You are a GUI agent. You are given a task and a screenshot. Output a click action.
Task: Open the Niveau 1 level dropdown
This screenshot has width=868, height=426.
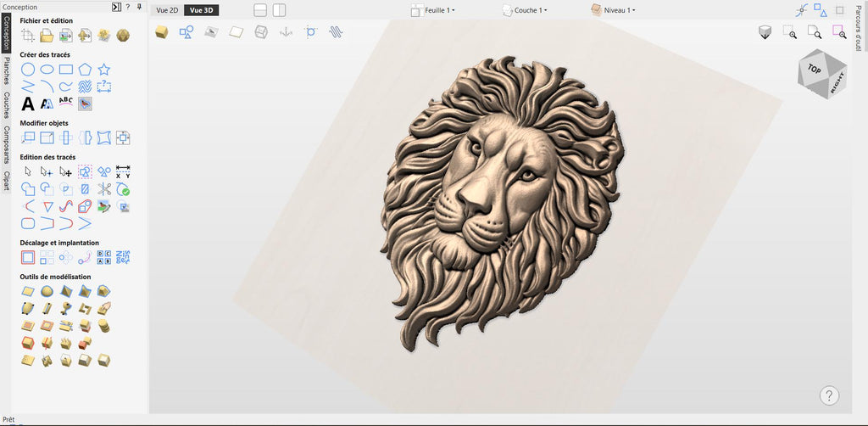point(613,10)
